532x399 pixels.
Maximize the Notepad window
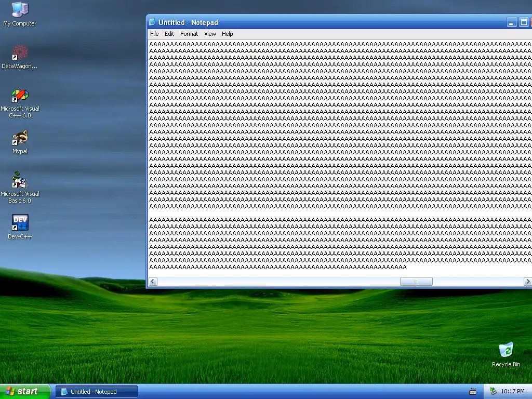(x=524, y=23)
